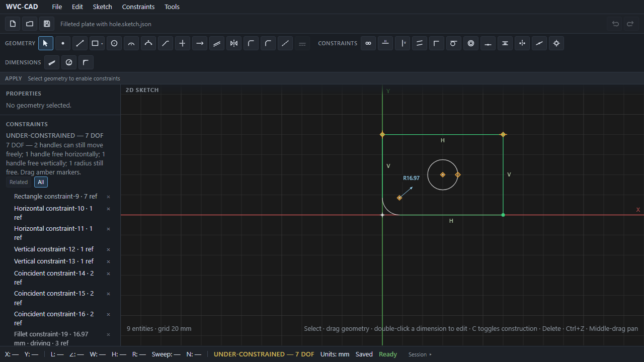Image resolution: width=644 pixels, height=362 pixels.
Task: Click the UNDER-CONSTRAINED status bar indicator
Action: coord(264,354)
